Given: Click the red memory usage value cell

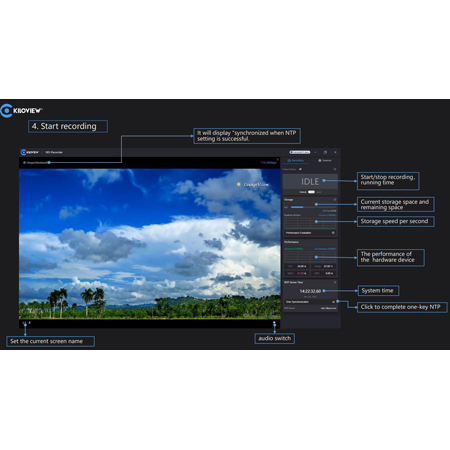Looking at the screenshot, I should pos(297,273).
